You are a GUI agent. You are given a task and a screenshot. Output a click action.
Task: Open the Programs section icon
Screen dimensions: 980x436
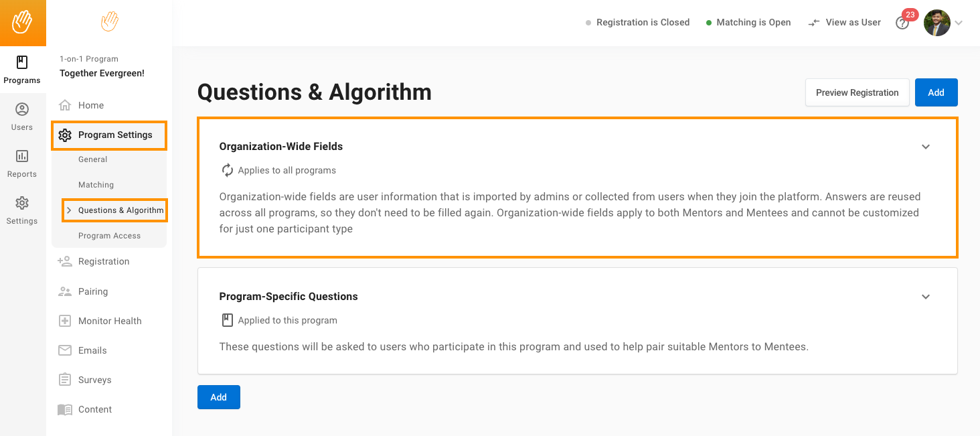point(22,63)
